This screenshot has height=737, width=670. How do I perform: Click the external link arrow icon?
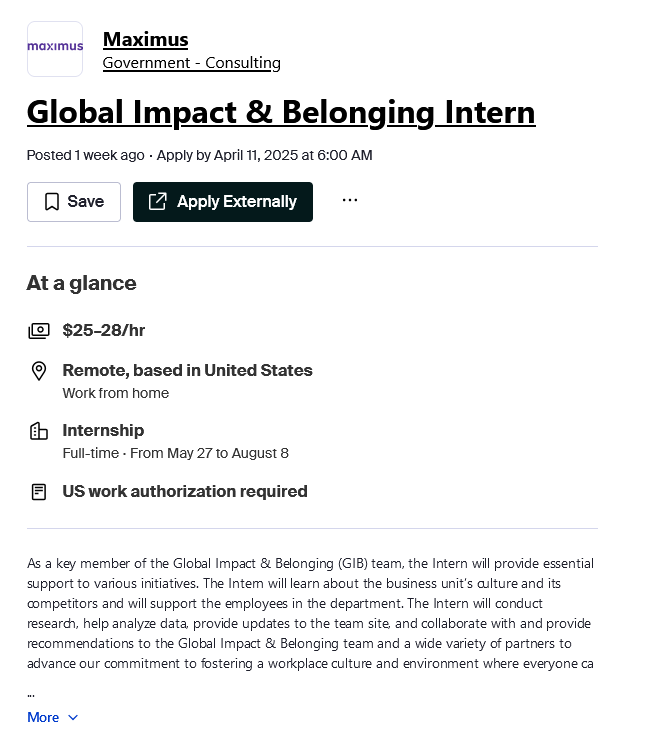[158, 202]
